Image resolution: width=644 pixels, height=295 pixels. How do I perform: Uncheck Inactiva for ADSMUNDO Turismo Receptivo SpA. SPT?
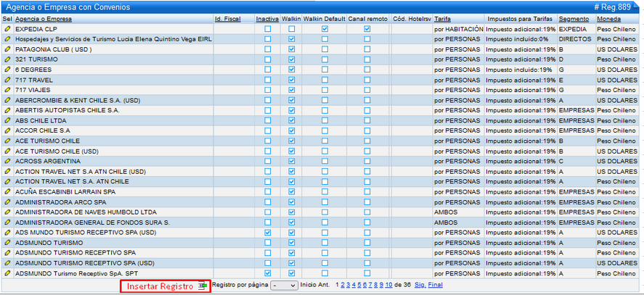coord(268,273)
